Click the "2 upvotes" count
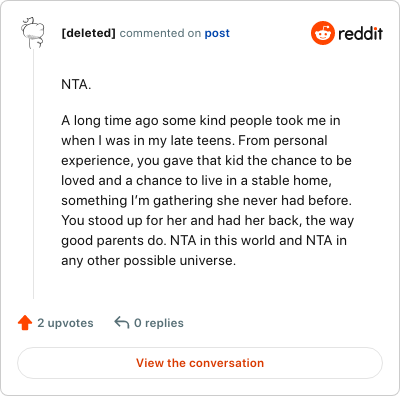400x396 pixels. 65,323
